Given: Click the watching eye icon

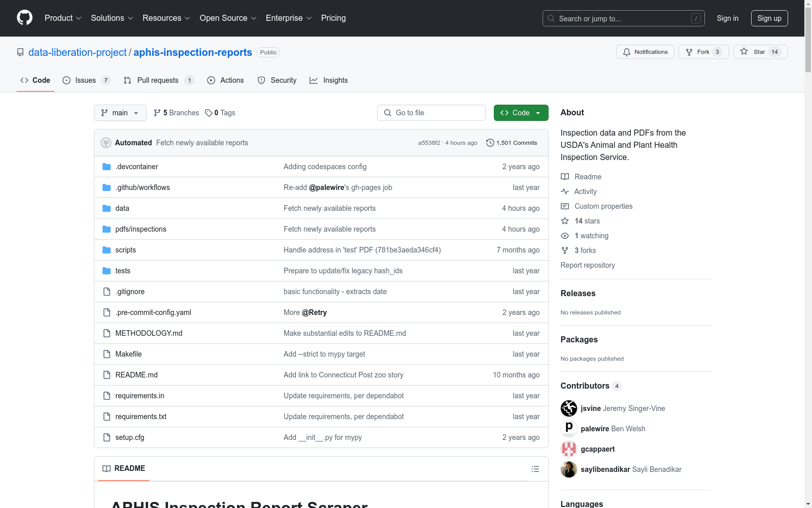Looking at the screenshot, I should 565,236.
